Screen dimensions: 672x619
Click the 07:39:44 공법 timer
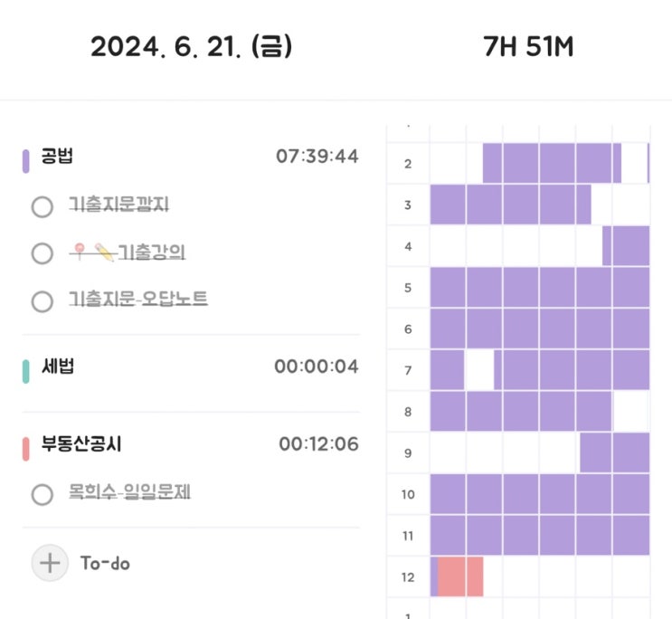pyautogui.click(x=317, y=157)
